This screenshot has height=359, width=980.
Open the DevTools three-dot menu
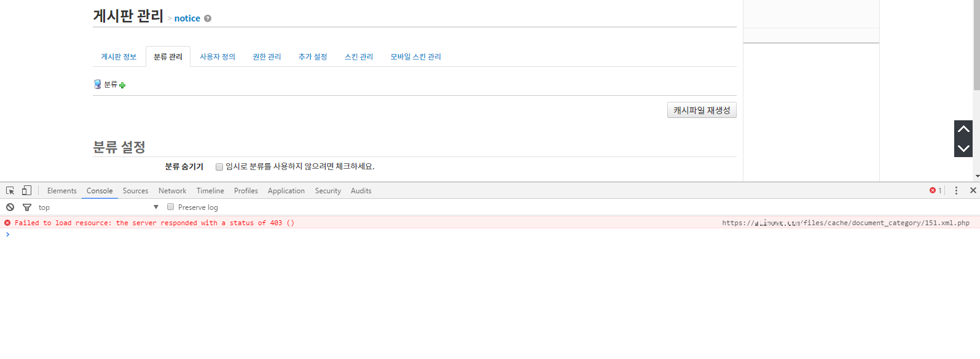tap(956, 191)
